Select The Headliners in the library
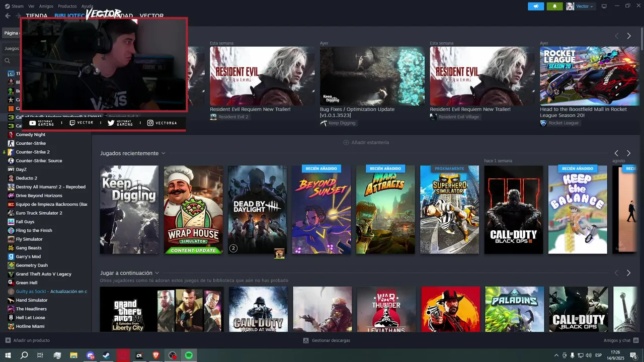This screenshot has height=362, width=644. pyautogui.click(x=31, y=309)
